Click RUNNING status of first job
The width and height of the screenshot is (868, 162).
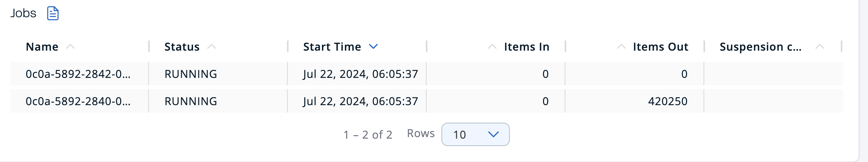coord(191,74)
